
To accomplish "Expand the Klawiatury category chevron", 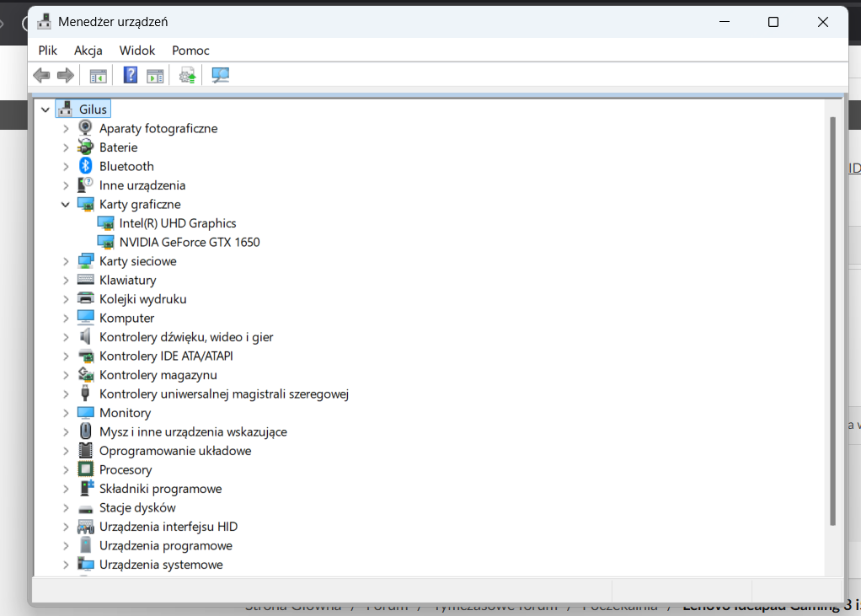I will (x=66, y=280).
